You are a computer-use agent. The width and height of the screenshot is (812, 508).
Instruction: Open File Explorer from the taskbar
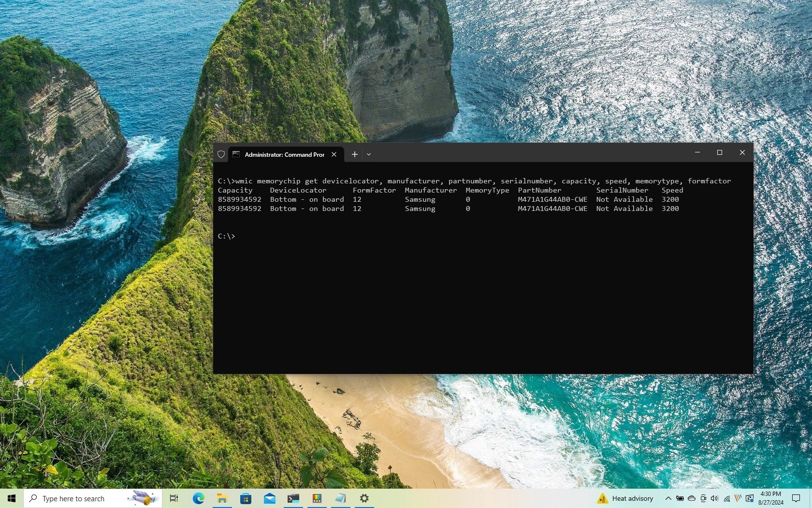pyautogui.click(x=222, y=498)
